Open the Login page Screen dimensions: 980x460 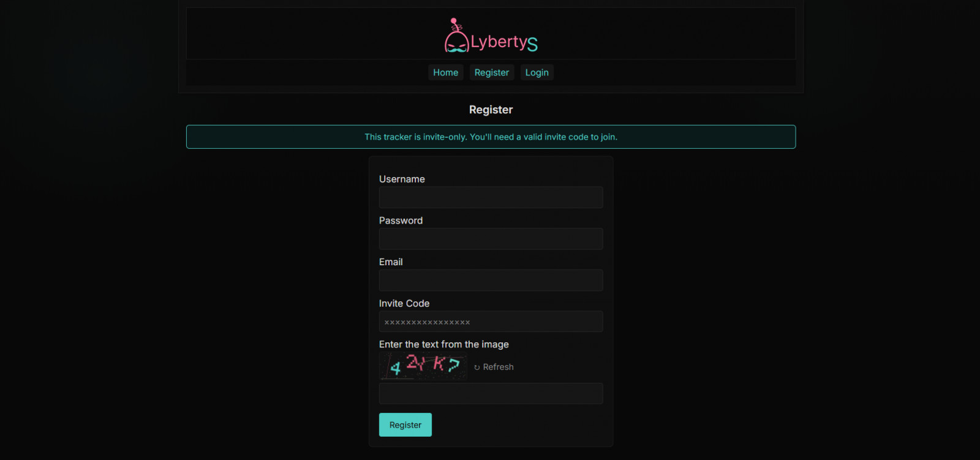[537, 72]
